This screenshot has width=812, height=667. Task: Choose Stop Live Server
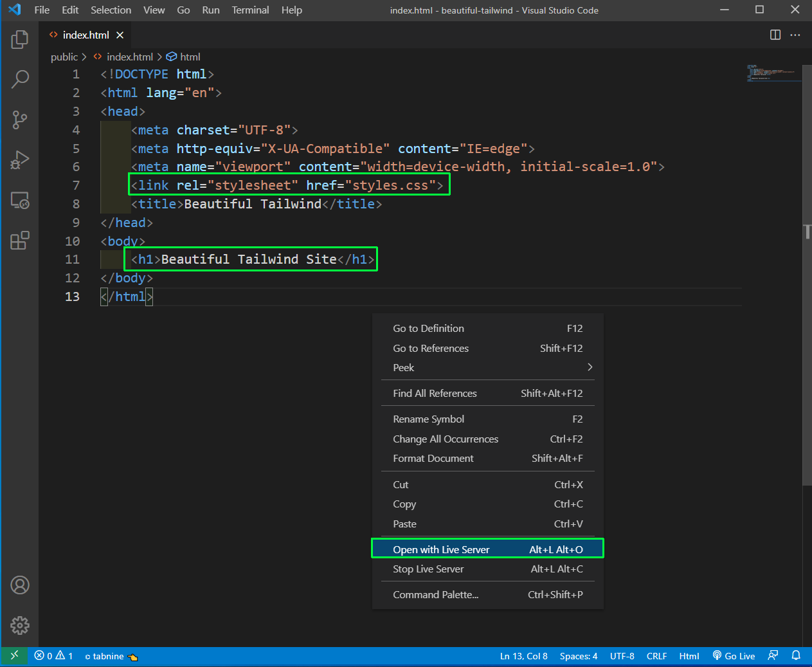point(488,569)
